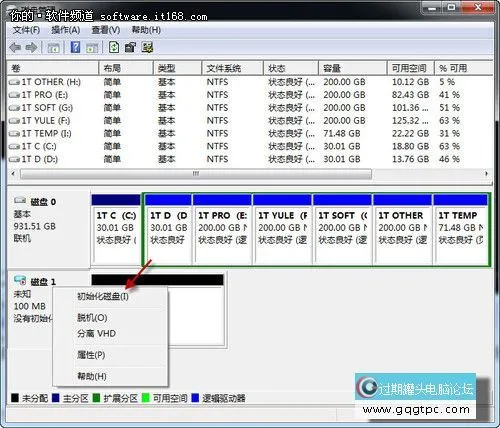500x428 pixels.
Task: Click the 13.76 GB free space cell
Action: [x=410, y=159]
